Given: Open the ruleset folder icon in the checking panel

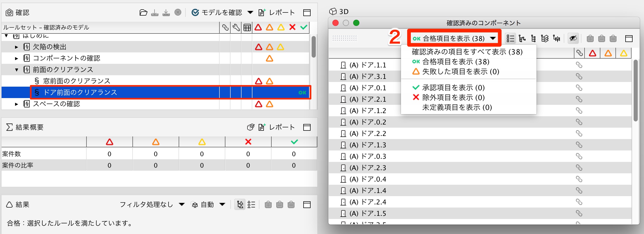Looking at the screenshot, I should (x=143, y=12).
